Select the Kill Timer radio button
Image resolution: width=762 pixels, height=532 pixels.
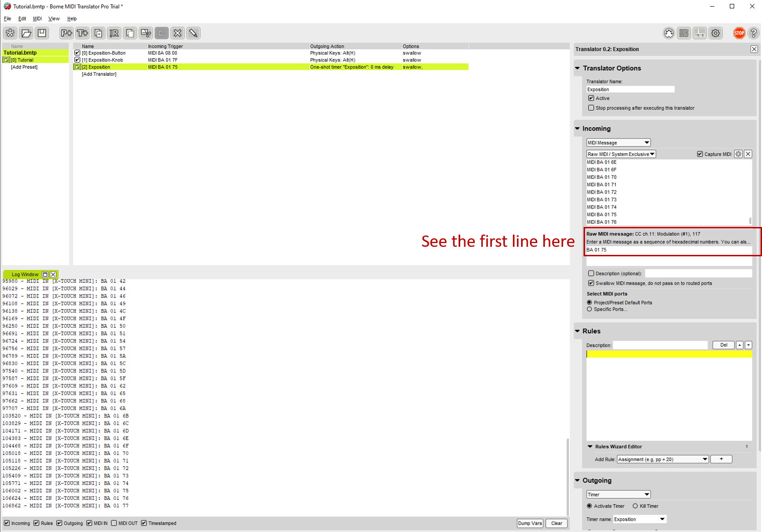[x=635, y=506]
